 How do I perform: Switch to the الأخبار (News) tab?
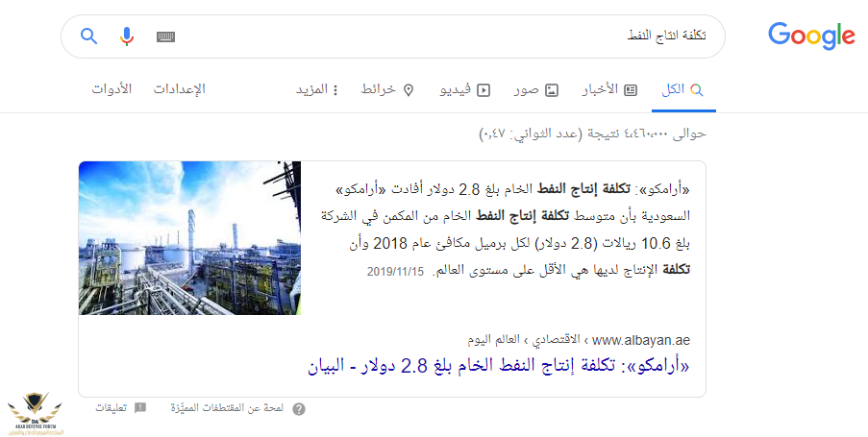tap(609, 89)
